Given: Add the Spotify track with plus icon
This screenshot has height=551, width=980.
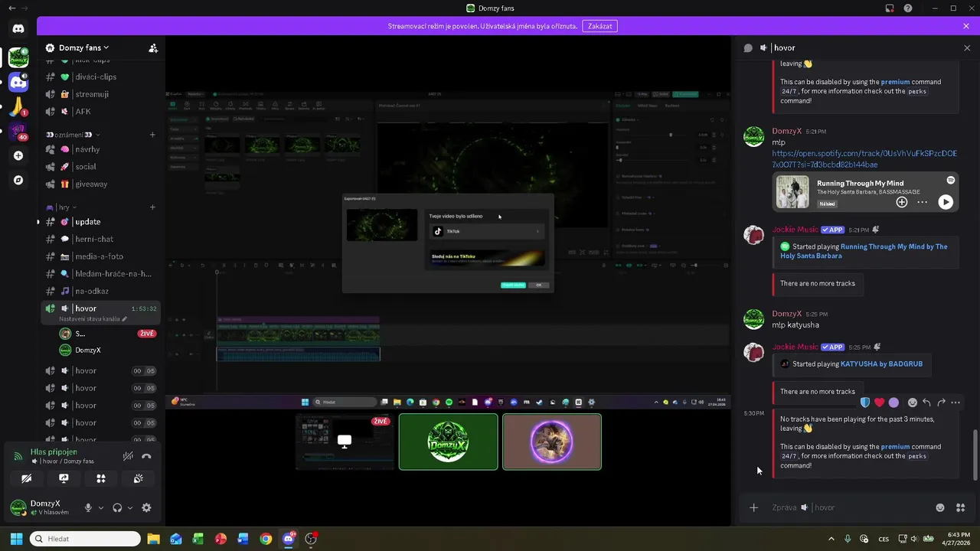Looking at the screenshot, I should coord(902,202).
